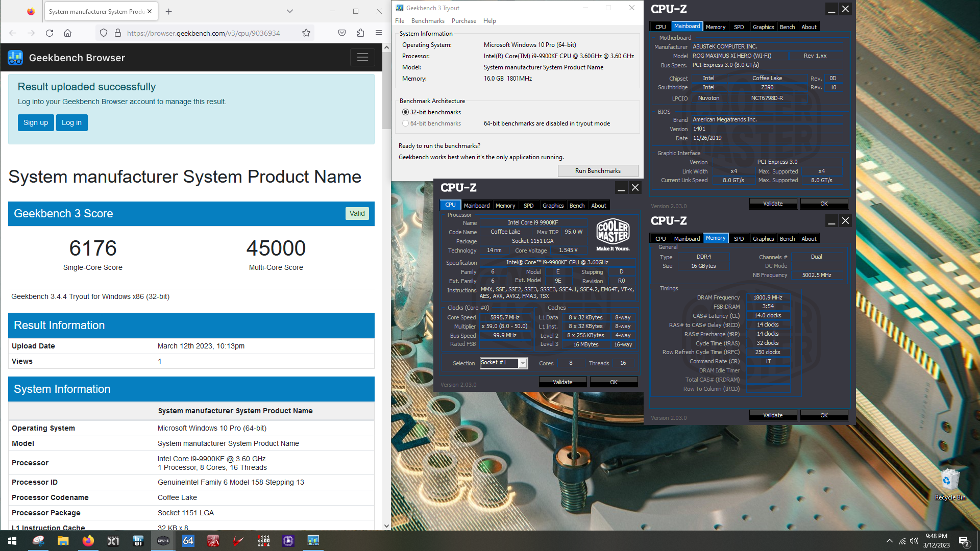Open the purple CPU chip taskbar icon

pos(288,541)
